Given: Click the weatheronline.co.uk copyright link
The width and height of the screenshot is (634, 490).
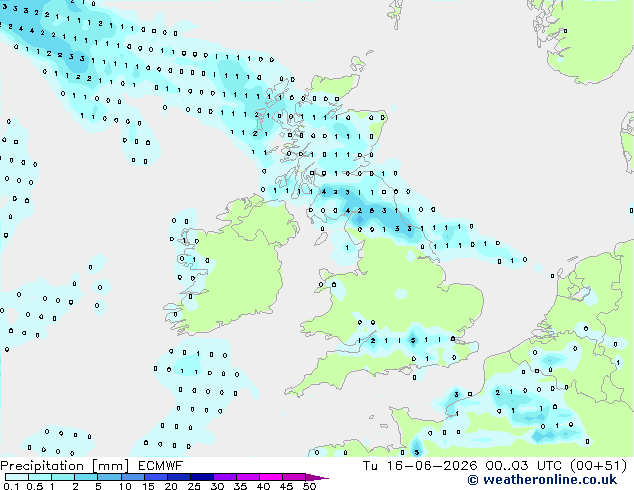Looking at the screenshot, I should [x=542, y=480].
